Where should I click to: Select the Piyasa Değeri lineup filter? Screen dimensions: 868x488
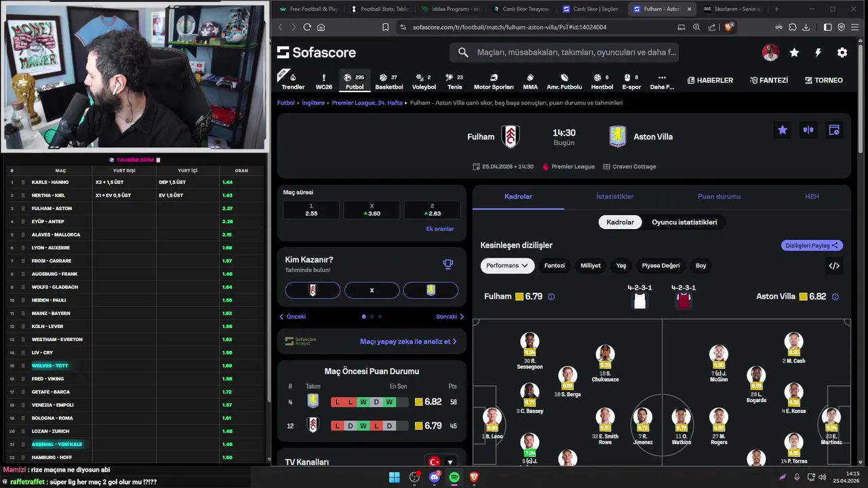[x=660, y=266]
